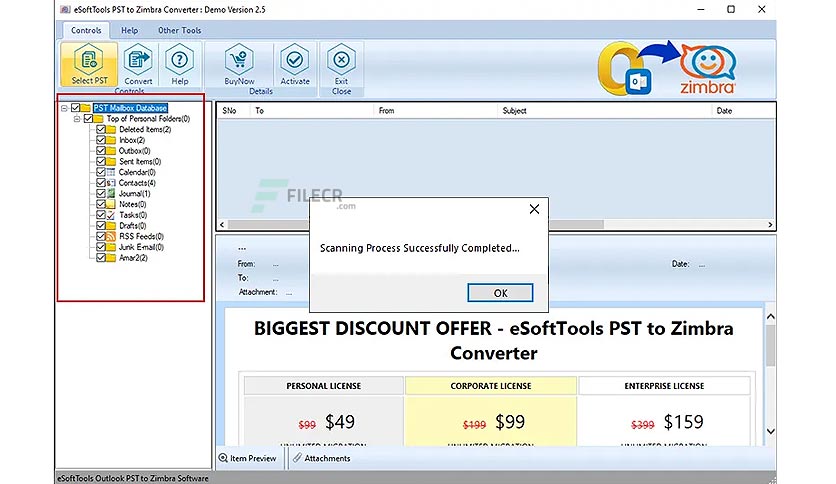This screenshot has height=484, width=836.
Task: Click the SNo column header
Action: pyautogui.click(x=234, y=110)
